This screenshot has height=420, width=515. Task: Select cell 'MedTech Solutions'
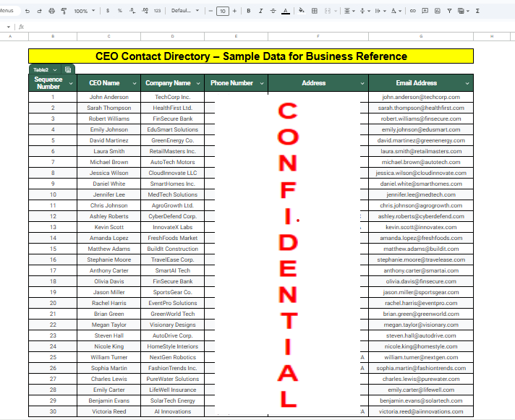coord(172,194)
